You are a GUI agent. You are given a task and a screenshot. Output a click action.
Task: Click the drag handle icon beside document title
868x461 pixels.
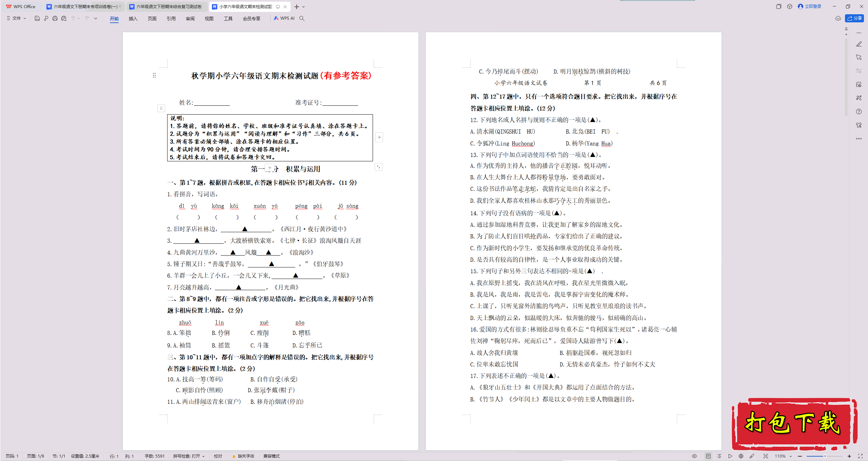(x=154, y=75)
